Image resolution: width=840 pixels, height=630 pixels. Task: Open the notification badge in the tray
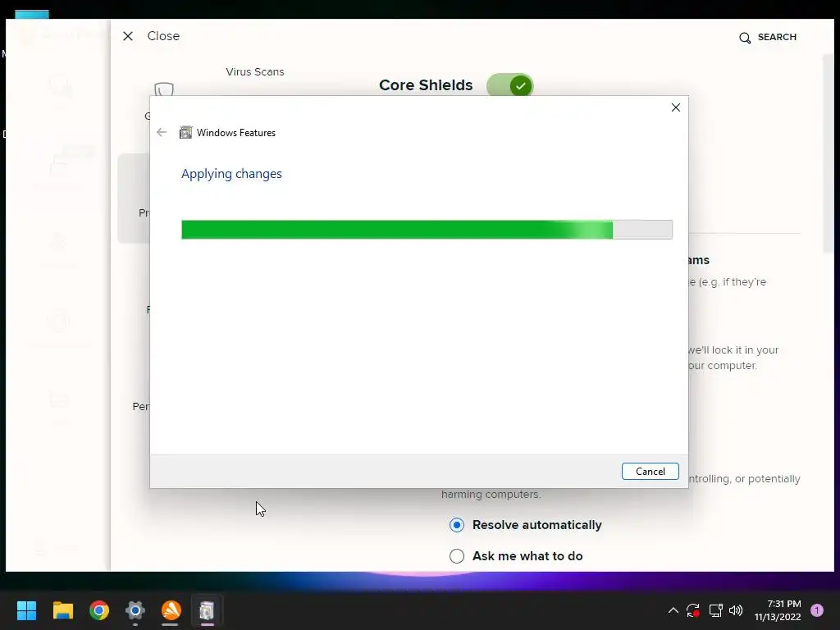(817, 610)
